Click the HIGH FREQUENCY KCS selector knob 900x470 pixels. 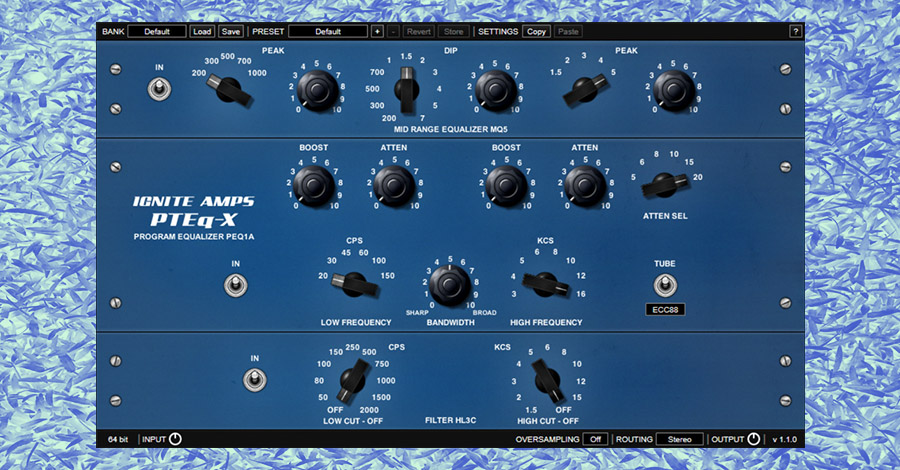546,284
